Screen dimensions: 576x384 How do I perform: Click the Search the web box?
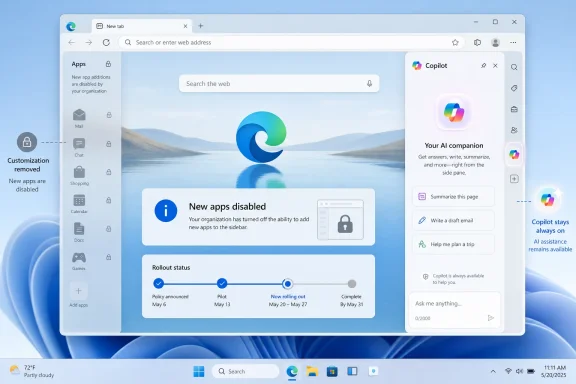click(279, 83)
